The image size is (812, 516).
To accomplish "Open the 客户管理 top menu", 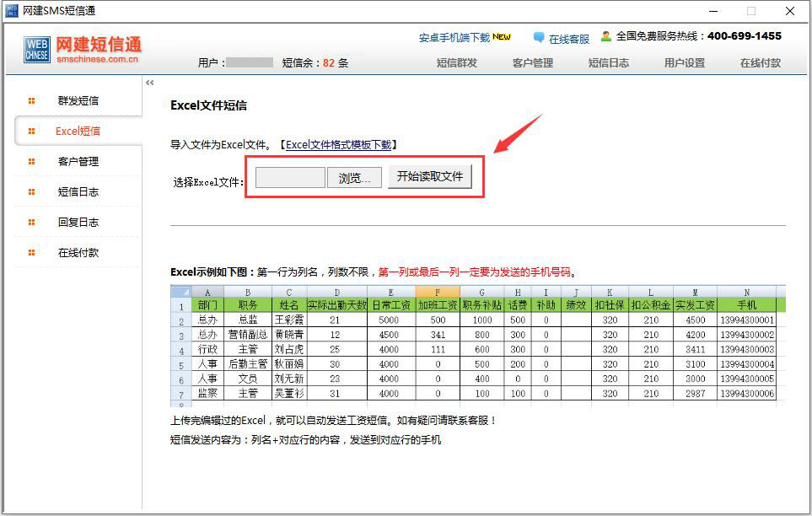I will click(x=532, y=63).
